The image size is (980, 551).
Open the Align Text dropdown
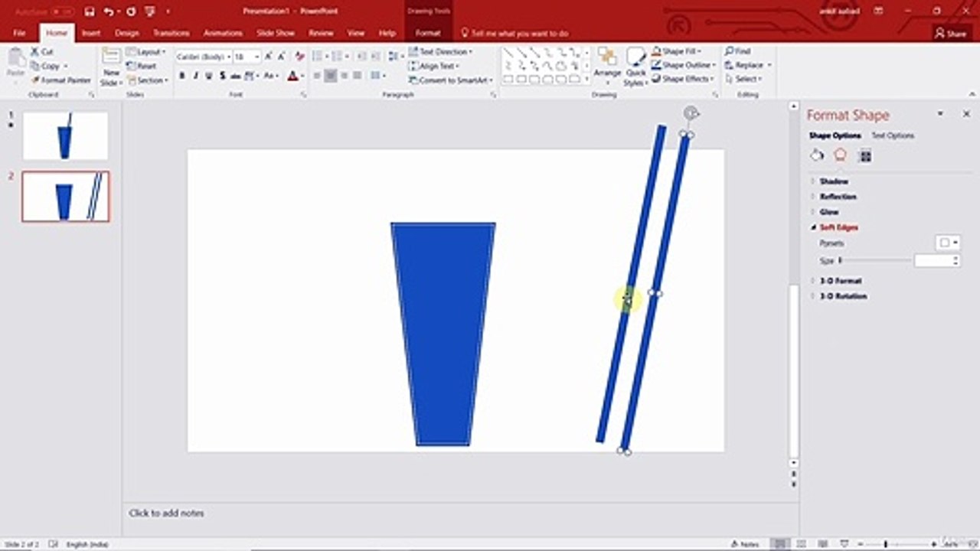[x=435, y=66]
